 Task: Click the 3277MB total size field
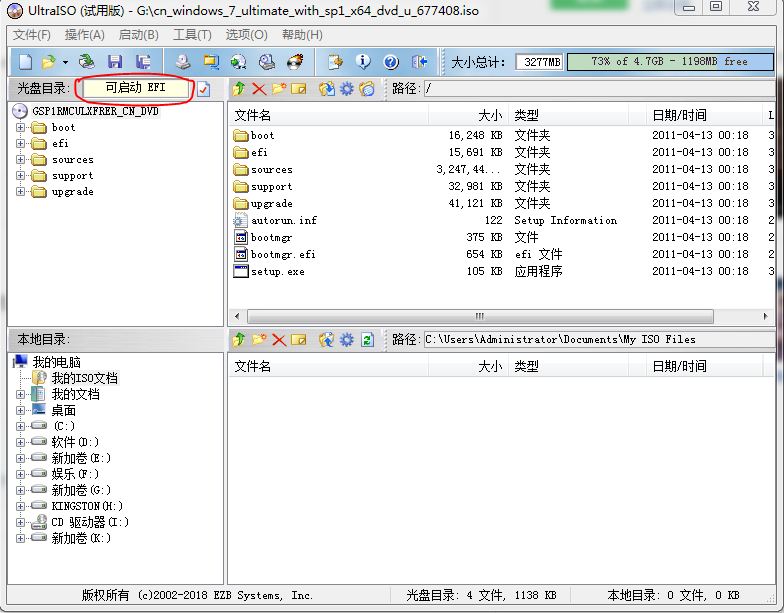(x=539, y=62)
